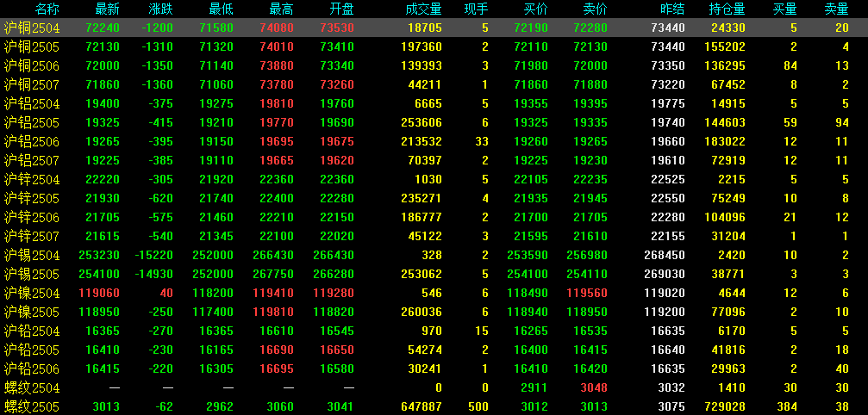This screenshot has width=868, height=415.
Task: Select the 沪锌2507 contract name
Action: 32,237
